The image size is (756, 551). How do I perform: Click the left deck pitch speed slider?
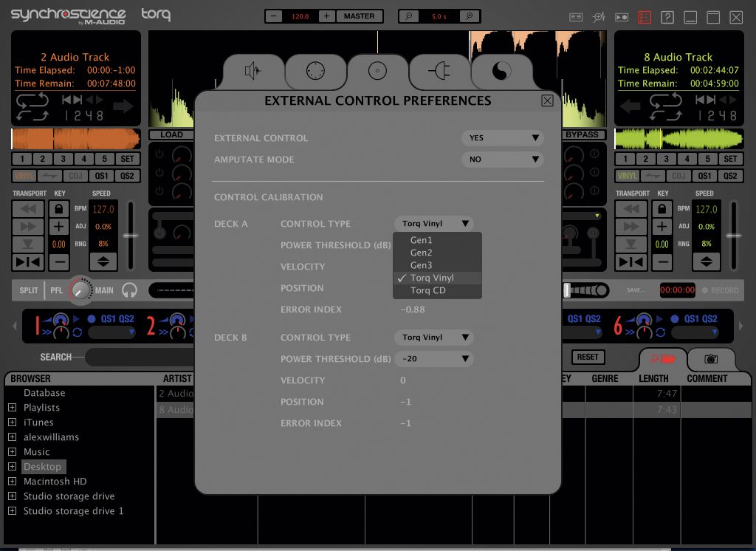[130, 236]
